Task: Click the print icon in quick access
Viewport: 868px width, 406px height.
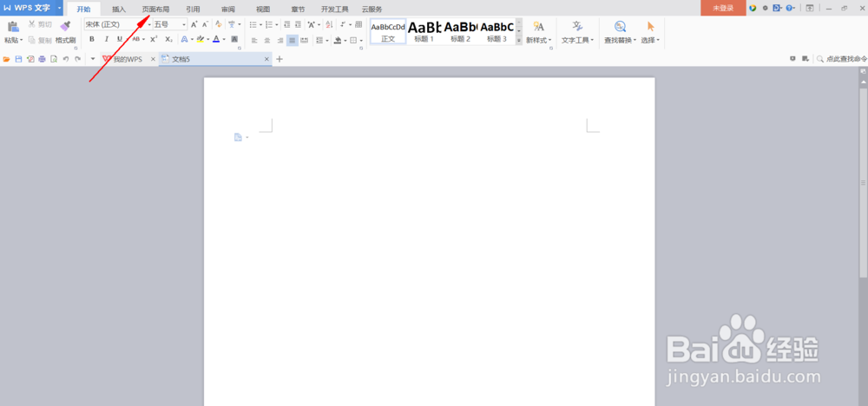Action: (42, 59)
